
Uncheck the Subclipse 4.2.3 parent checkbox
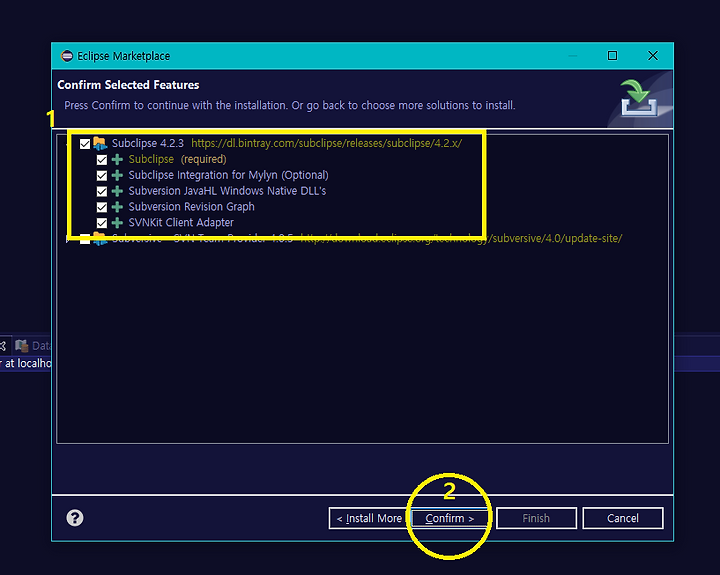coord(85,144)
